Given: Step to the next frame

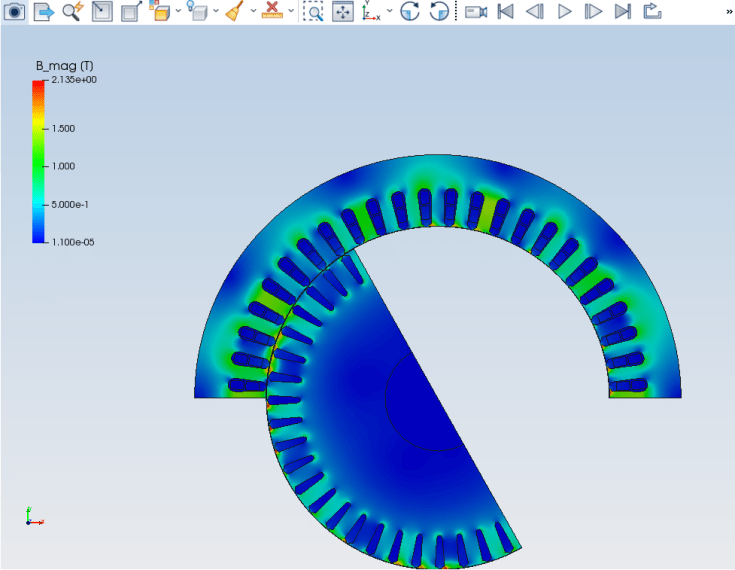Looking at the screenshot, I should coord(593,11).
